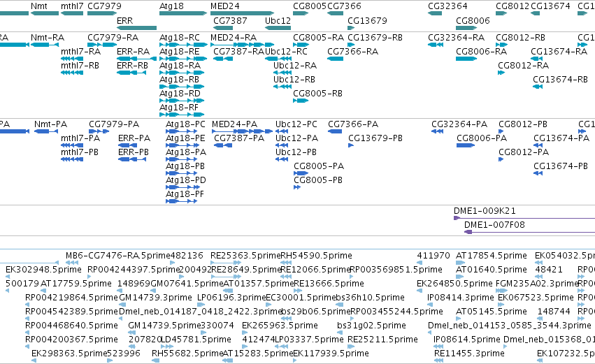Click EST label RH54590.5prime
This screenshot has width=595, height=364.
click(317, 256)
